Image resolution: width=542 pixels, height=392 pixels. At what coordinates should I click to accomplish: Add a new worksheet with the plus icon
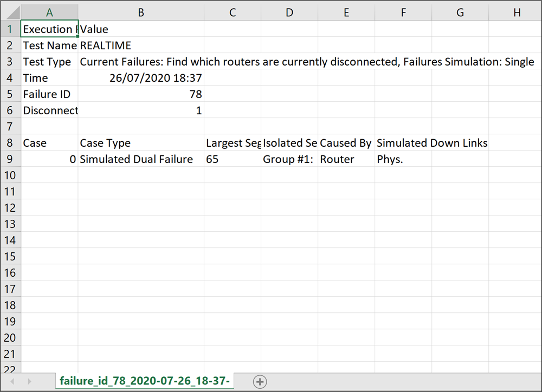pos(260,381)
